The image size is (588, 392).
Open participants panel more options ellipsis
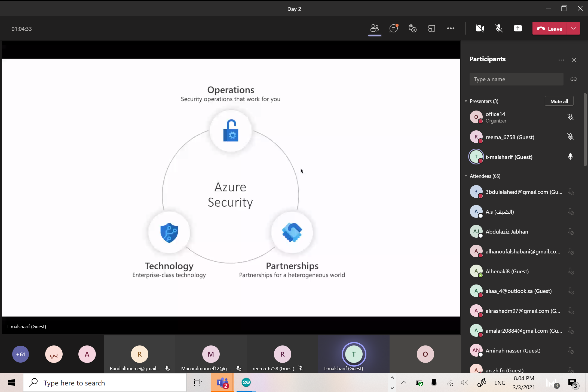(561, 60)
